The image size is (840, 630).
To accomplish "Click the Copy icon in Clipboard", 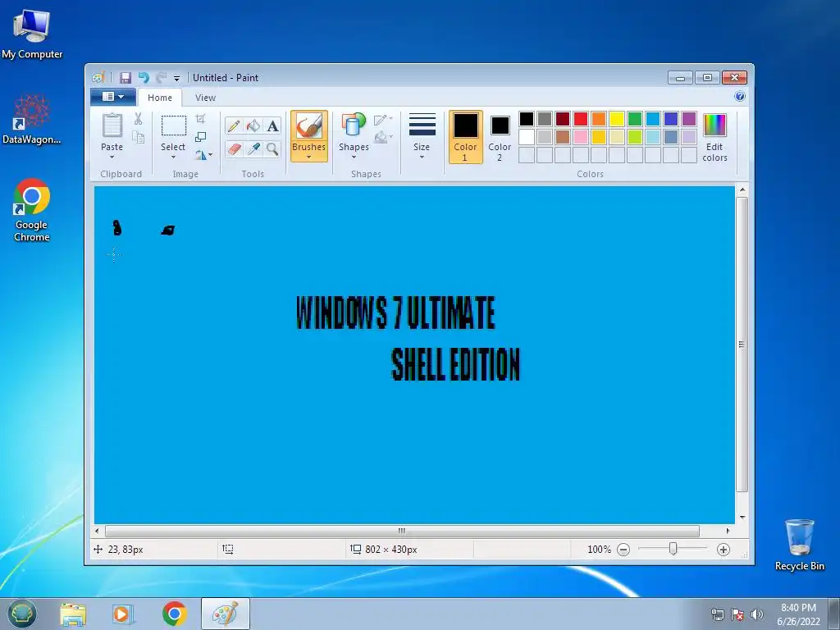I will point(138,138).
